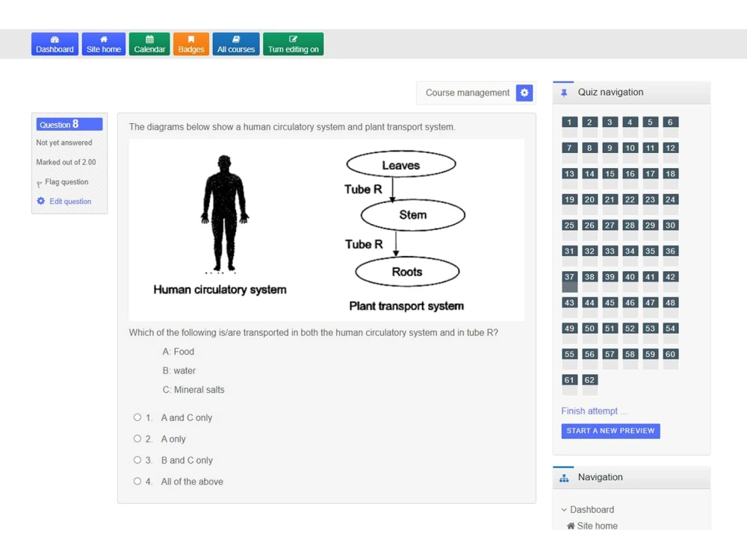Click the Navigation block sitemap icon
Image resolution: width=747 pixels, height=560 pixels.
[x=564, y=478]
